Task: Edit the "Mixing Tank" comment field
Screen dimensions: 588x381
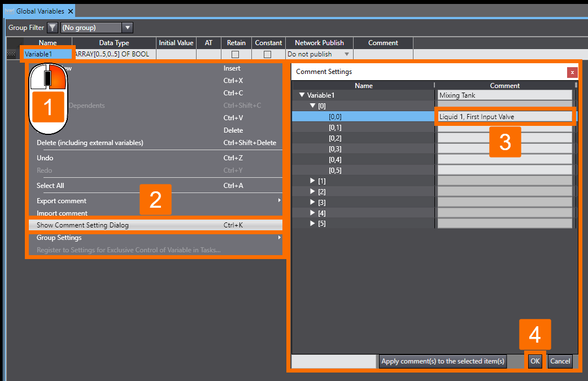Action: click(x=504, y=95)
